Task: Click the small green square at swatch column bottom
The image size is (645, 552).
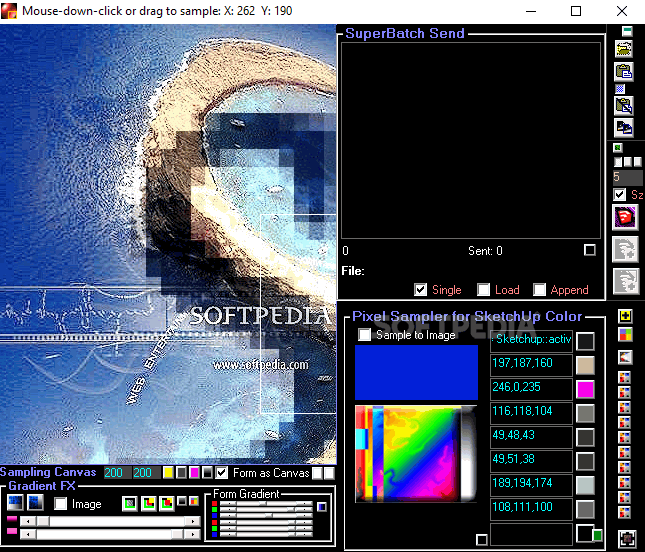Action: 597,535
